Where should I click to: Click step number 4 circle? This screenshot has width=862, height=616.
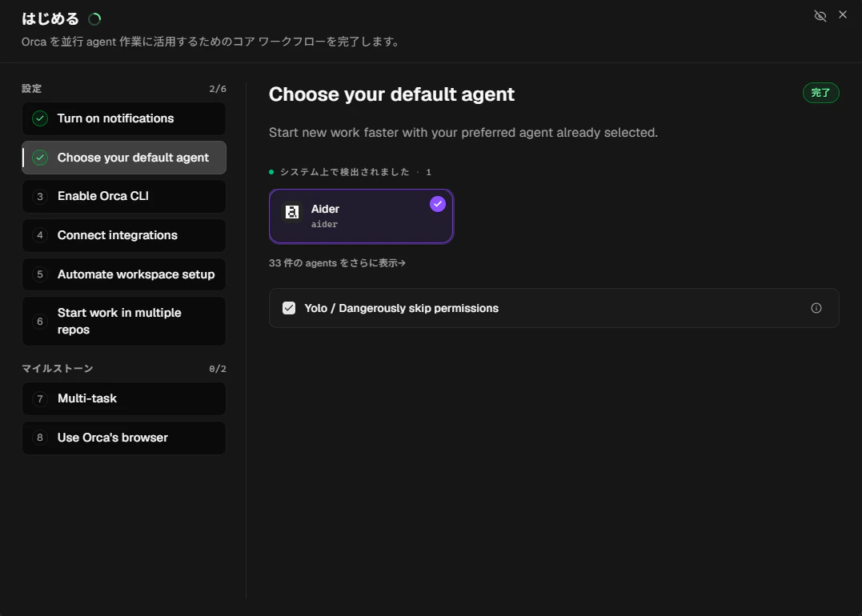(x=40, y=236)
